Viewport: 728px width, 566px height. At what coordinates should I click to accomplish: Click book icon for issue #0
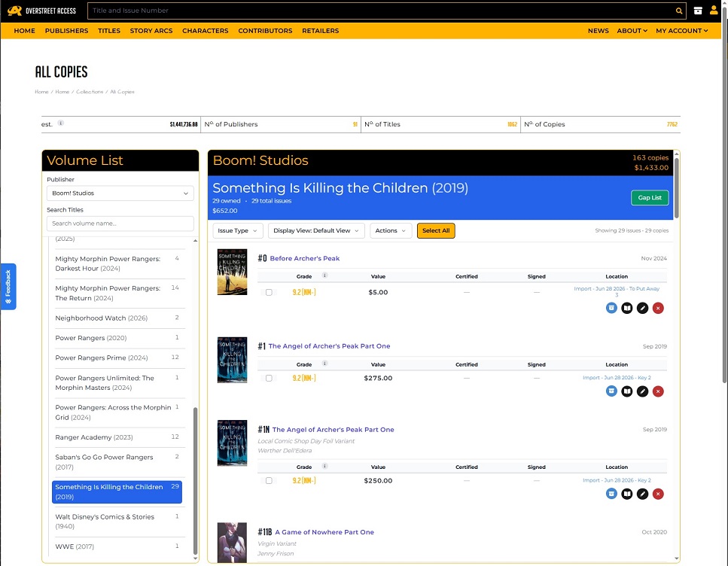[627, 308]
